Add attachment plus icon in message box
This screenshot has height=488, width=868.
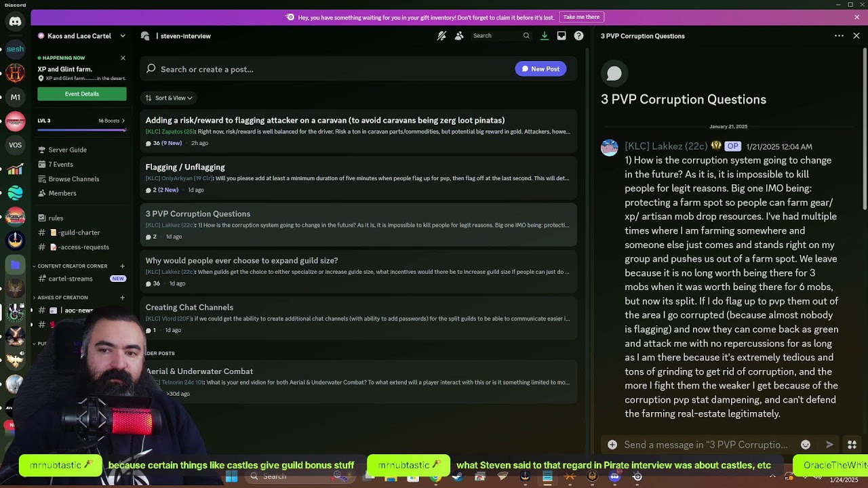coord(612,445)
